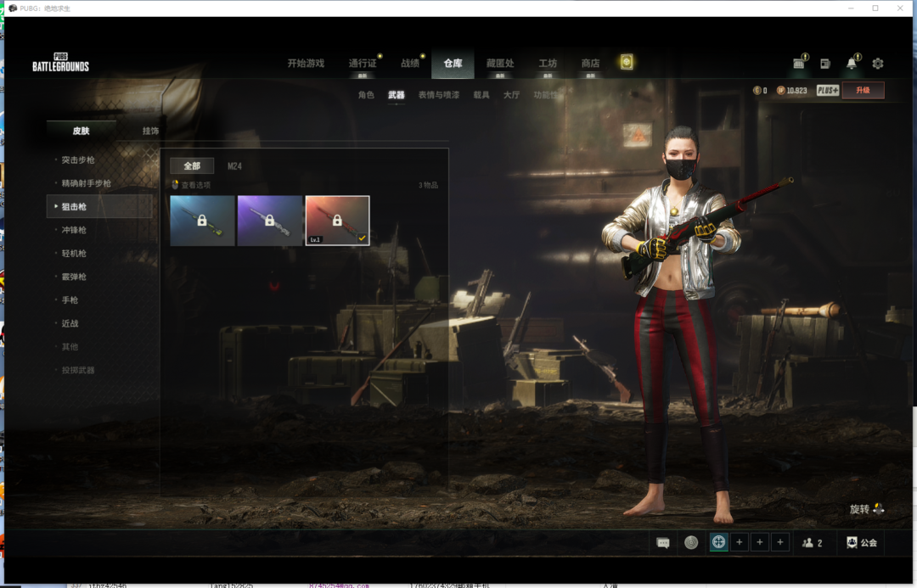This screenshot has width=917, height=588.
Task: Choose 冲锋枪 SMG category
Action: tap(74, 230)
